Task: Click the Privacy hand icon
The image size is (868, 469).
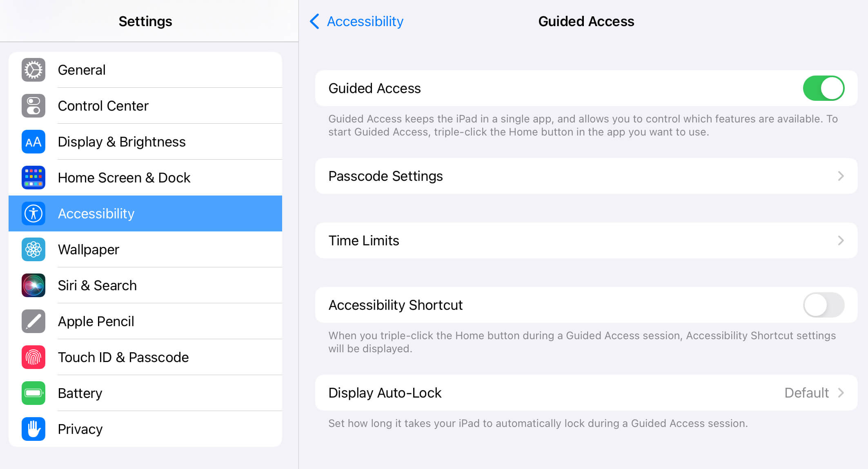Action: 33,429
